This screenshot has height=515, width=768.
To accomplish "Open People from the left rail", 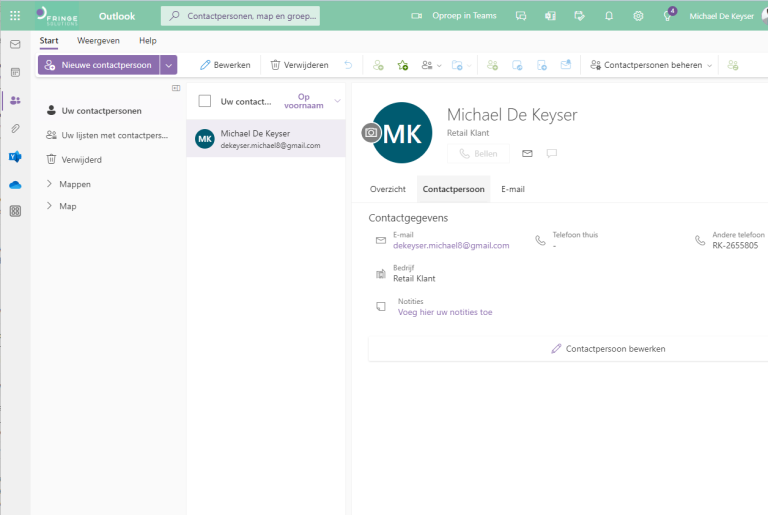I will (15, 100).
